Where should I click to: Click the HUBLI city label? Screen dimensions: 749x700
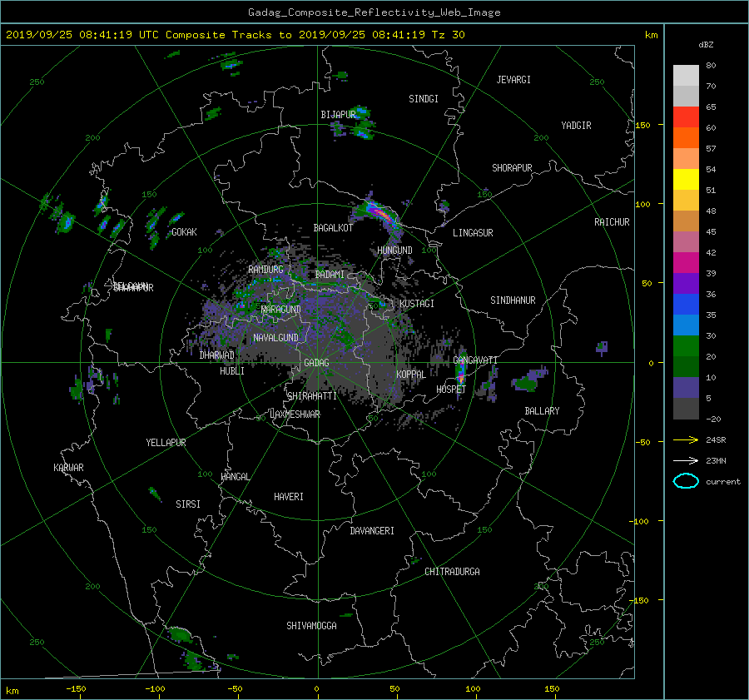[x=232, y=371]
